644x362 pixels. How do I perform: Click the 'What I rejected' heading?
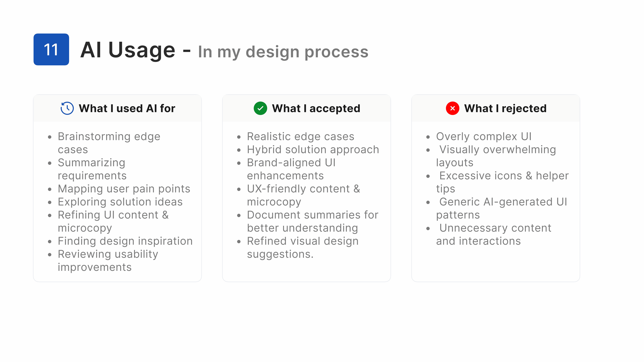pos(505,108)
